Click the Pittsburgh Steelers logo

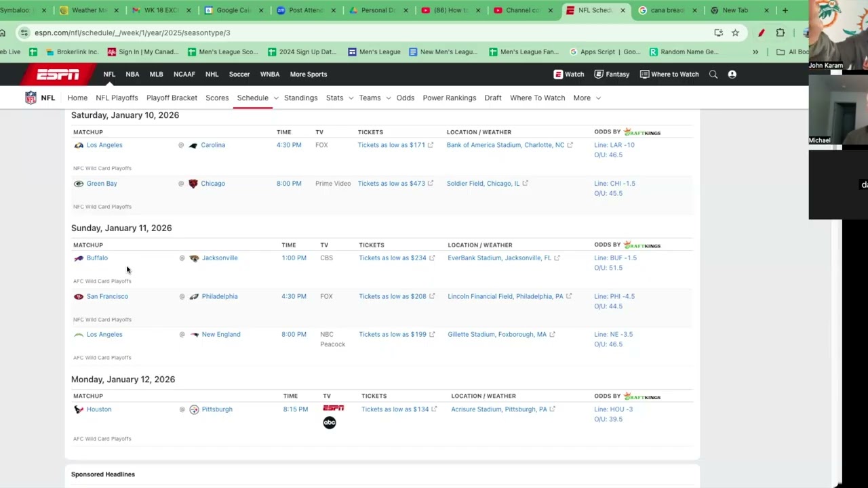194,409
